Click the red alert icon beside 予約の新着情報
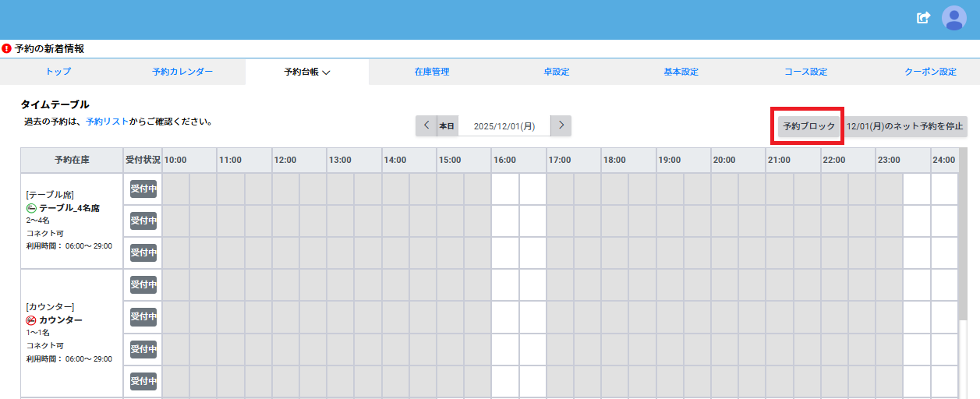The width and height of the screenshot is (980, 399). tap(6, 48)
